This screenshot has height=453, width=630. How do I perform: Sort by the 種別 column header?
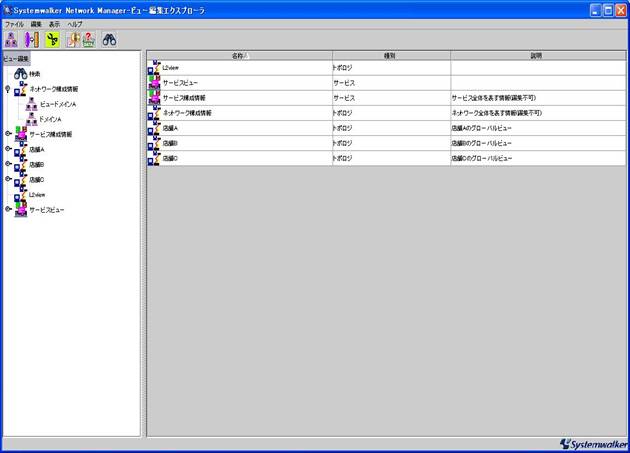coord(391,56)
